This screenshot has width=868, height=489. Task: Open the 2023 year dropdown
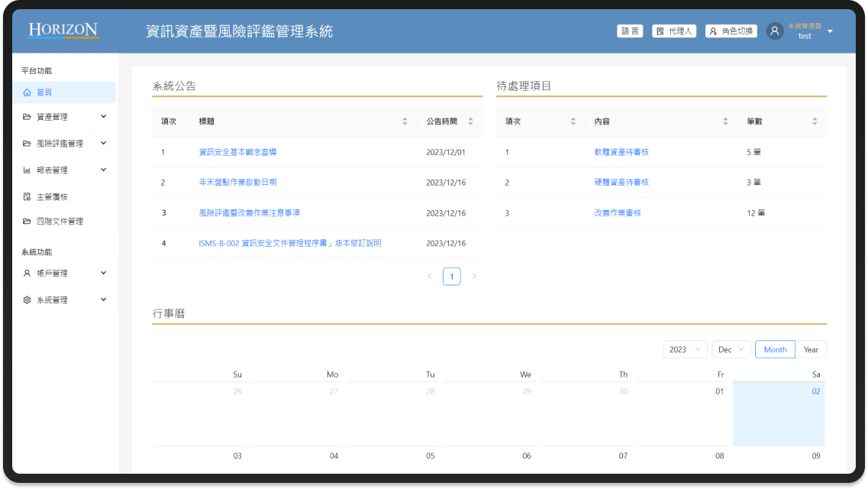click(x=685, y=349)
